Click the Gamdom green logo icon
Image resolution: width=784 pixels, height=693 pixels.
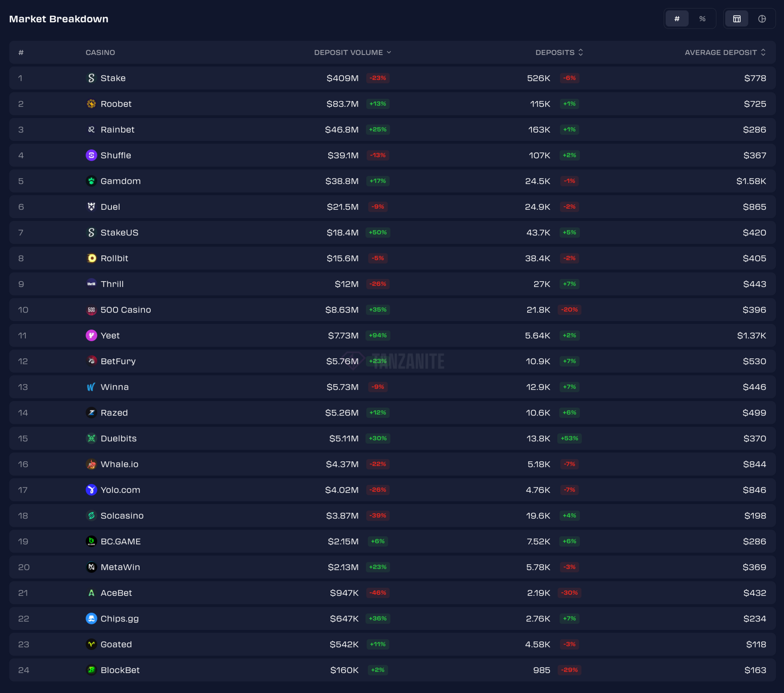click(91, 181)
